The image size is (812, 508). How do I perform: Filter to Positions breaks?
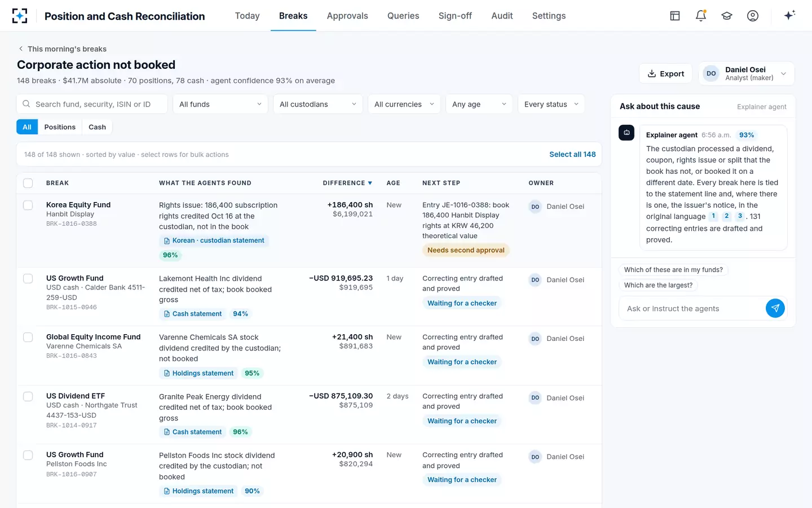pos(60,127)
